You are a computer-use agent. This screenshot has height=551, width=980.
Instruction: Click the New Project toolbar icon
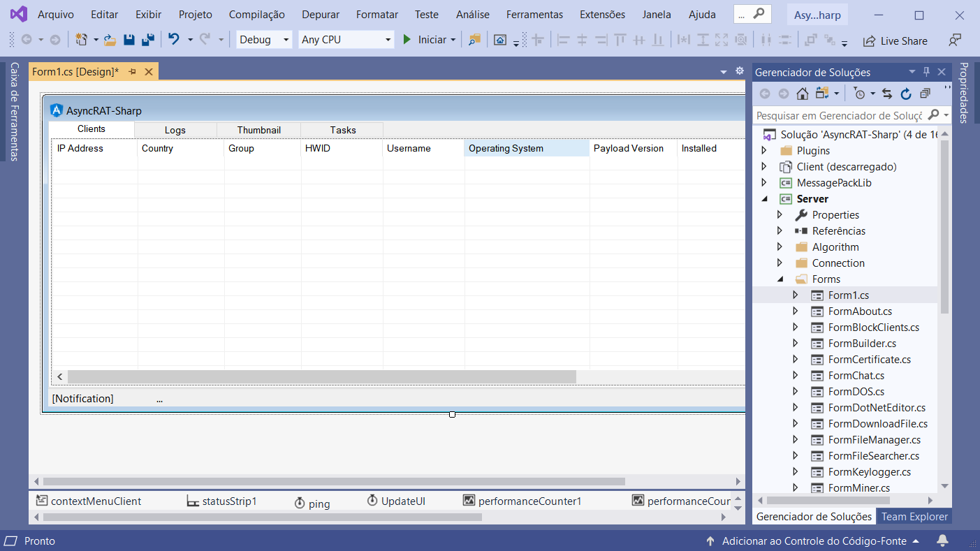click(82, 40)
